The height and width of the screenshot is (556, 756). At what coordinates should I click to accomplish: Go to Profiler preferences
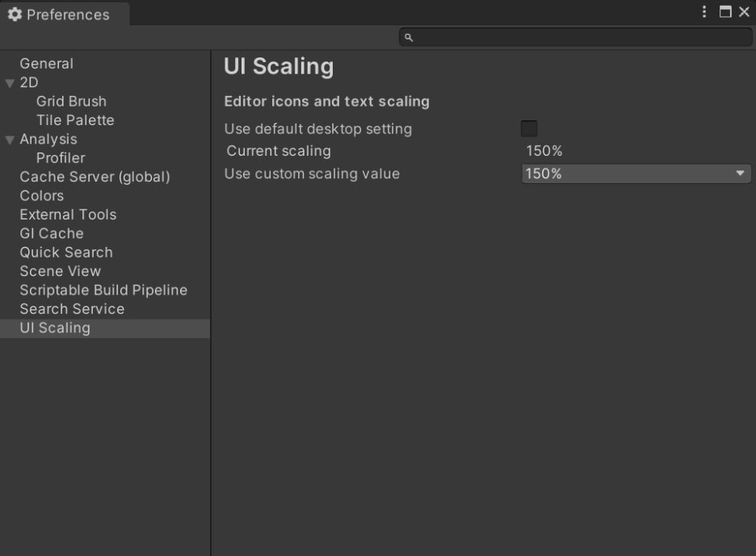tap(61, 158)
